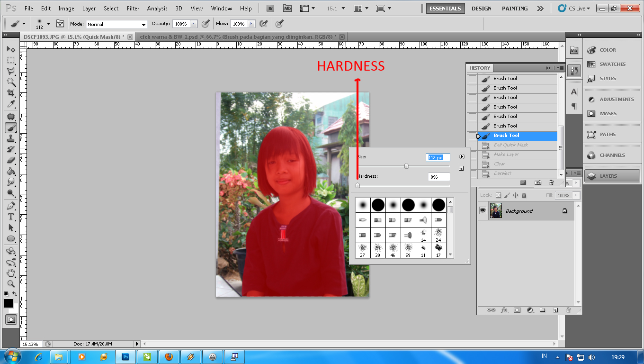Select the Spot Healing Brush tool
Viewport: 644px width, 364px height.
(11, 117)
